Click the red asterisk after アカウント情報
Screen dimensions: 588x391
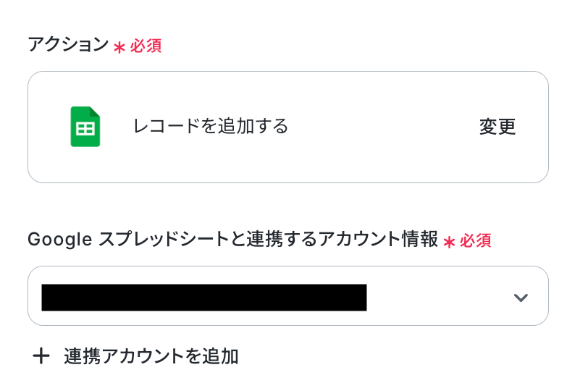coord(449,242)
